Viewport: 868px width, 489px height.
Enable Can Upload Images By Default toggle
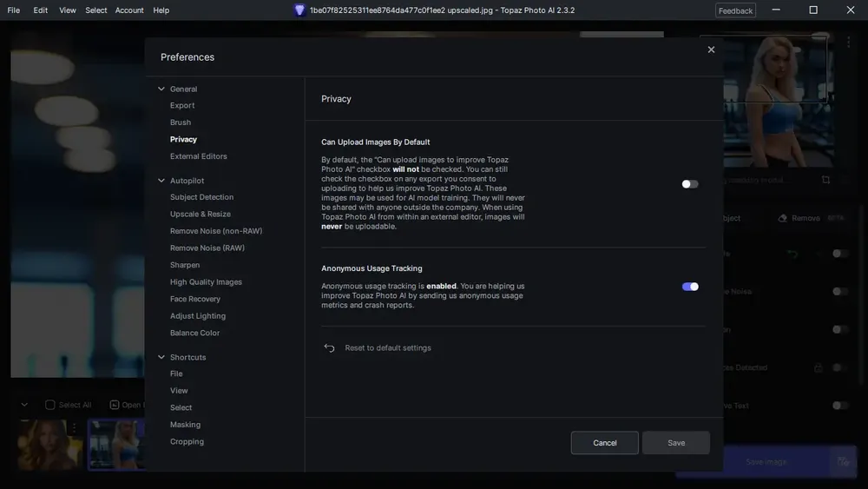pyautogui.click(x=690, y=184)
